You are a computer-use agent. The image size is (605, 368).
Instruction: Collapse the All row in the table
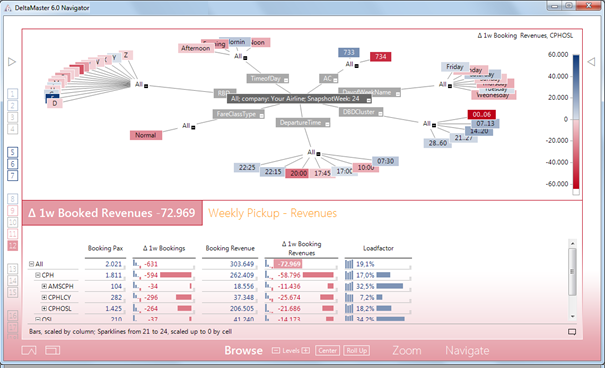tap(31, 264)
